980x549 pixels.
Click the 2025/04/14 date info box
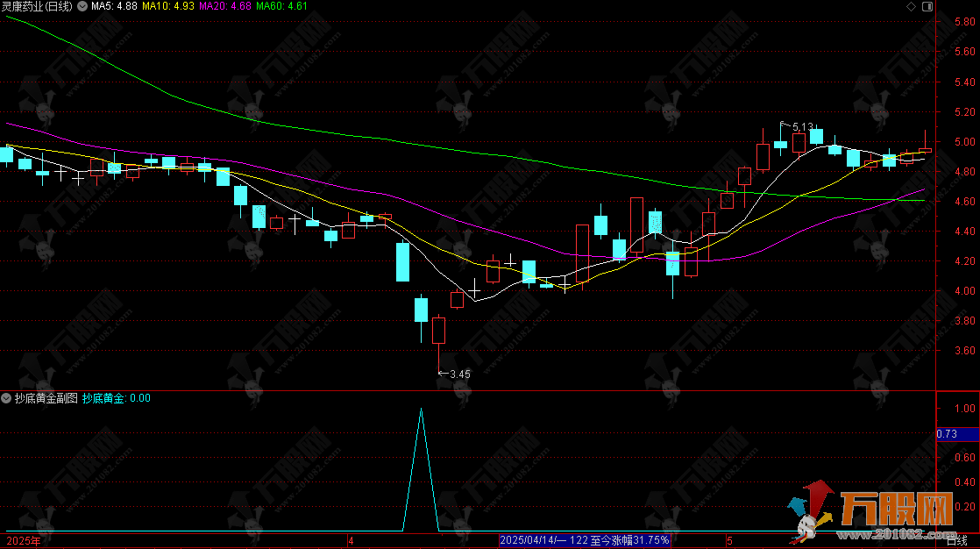pyautogui.click(x=585, y=540)
